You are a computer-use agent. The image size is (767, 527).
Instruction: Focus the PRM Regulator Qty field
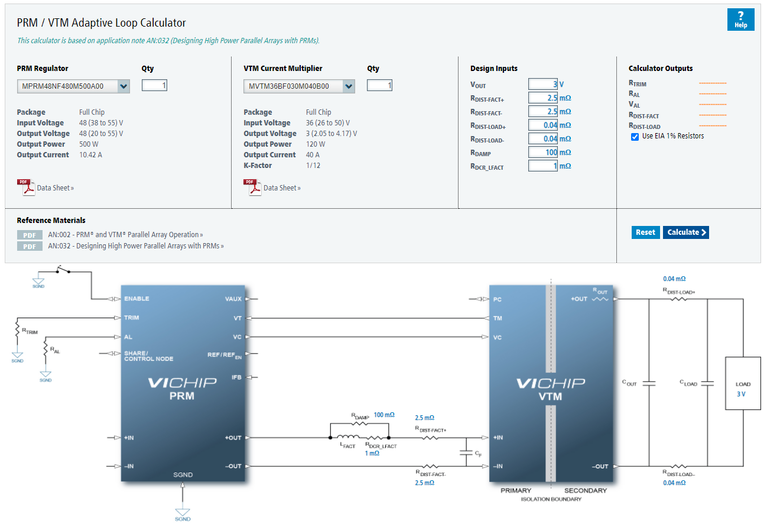click(154, 86)
